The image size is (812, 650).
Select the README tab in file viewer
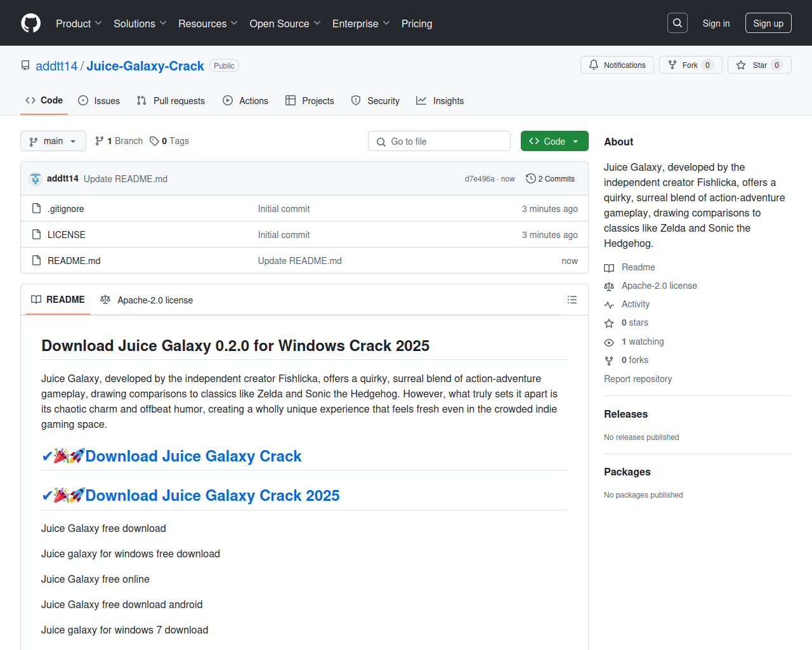[58, 300]
